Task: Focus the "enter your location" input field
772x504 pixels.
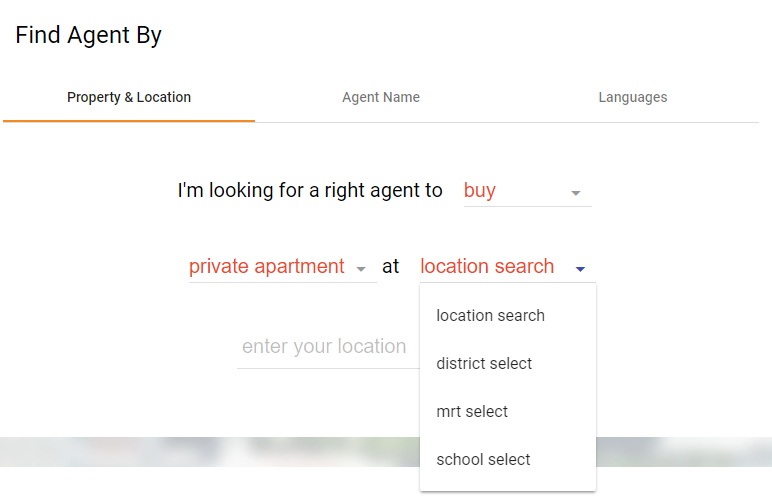Action: [x=324, y=347]
